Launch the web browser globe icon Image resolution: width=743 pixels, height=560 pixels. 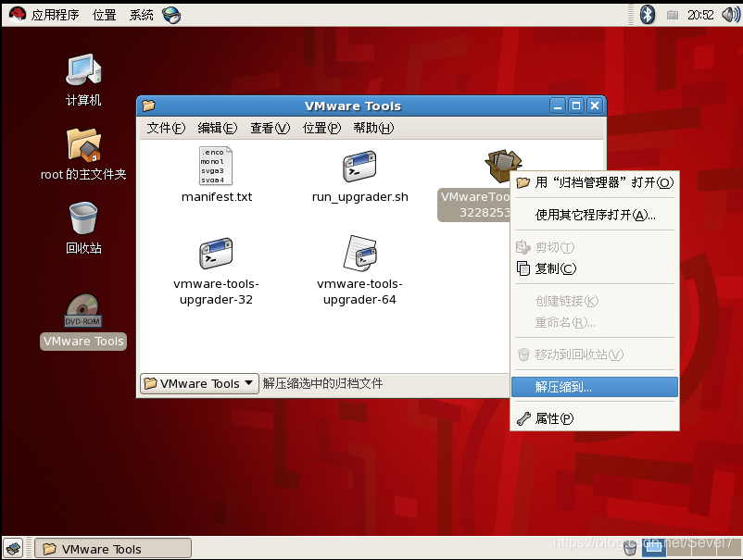[171, 15]
